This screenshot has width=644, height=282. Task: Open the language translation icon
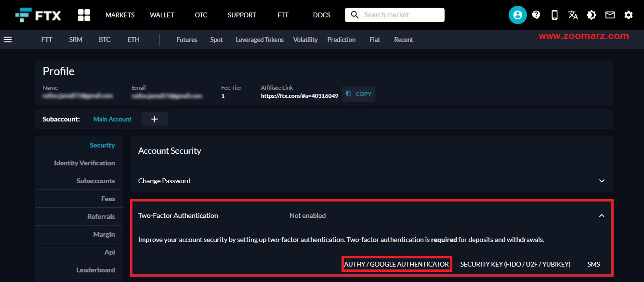coord(573,15)
